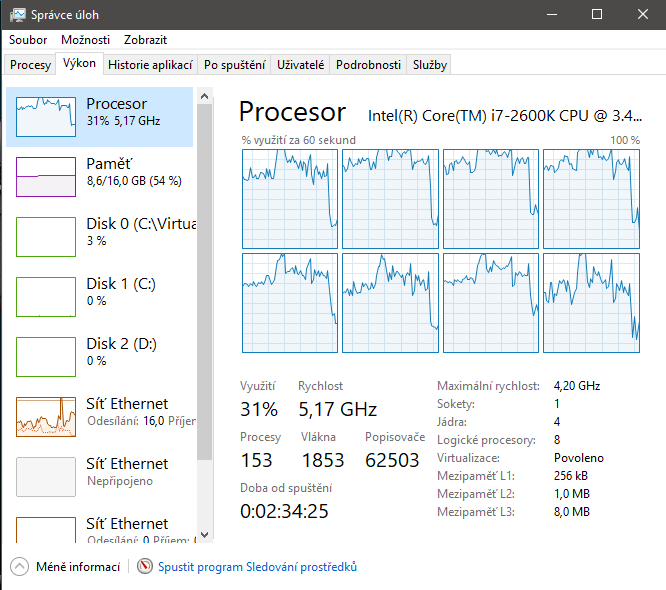Click the Resource Monitor icon

(145, 567)
